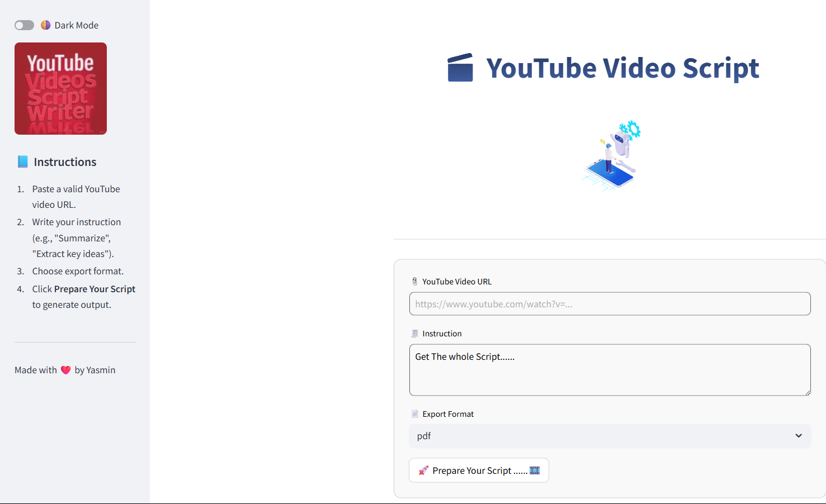Viewport: 826px width, 504px height.
Task: Click the textarea resize handle corner
Action: tap(808, 392)
